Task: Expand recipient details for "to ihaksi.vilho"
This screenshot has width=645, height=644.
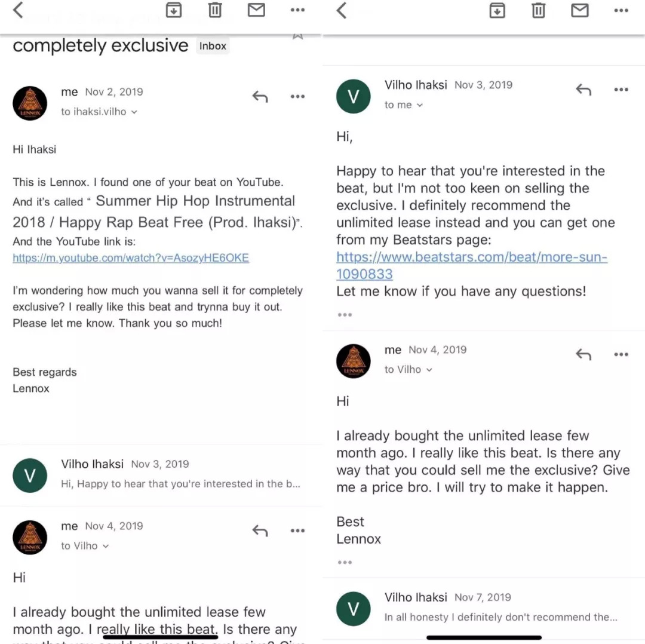Action: click(x=99, y=112)
